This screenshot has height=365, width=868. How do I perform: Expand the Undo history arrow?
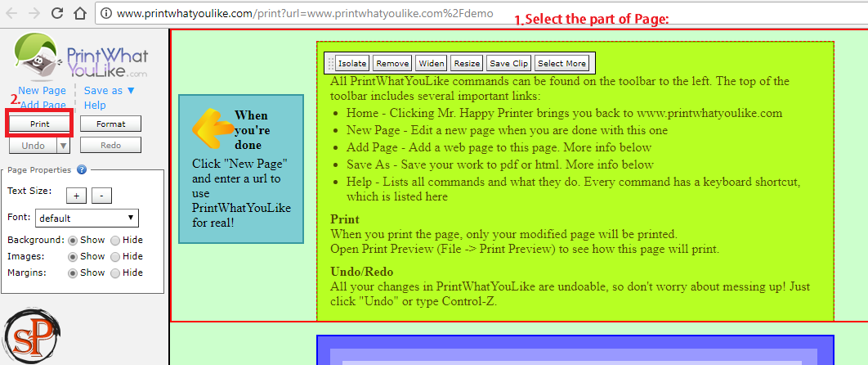(63, 145)
